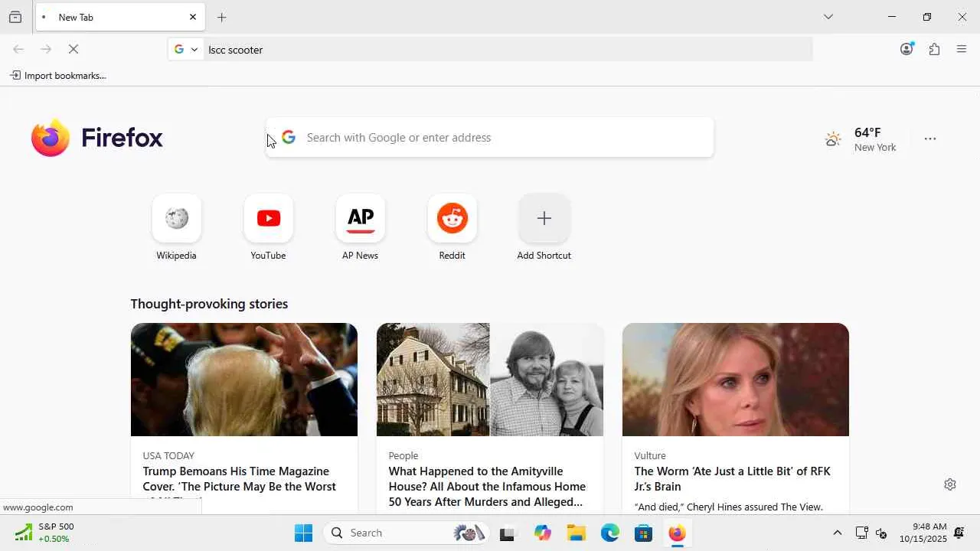The width and height of the screenshot is (980, 551).
Task: Open the USA TODAY story thumbnail
Action: point(244,380)
